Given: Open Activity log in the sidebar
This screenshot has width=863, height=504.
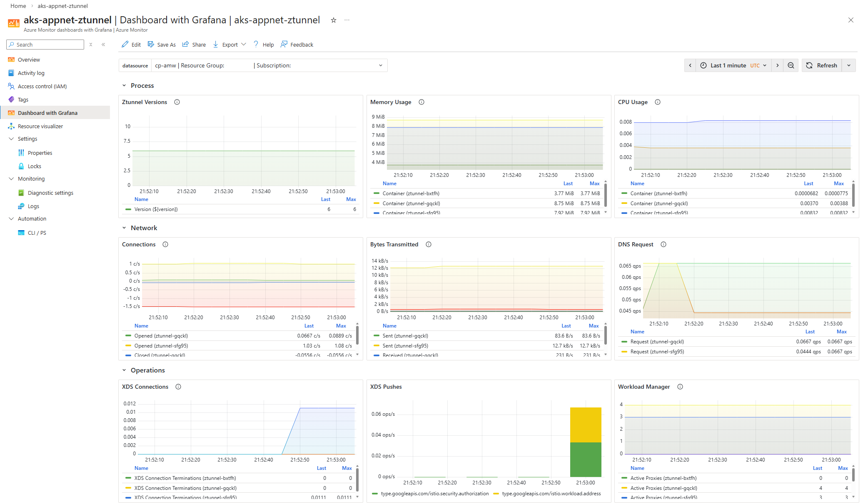Looking at the screenshot, I should 31,73.
